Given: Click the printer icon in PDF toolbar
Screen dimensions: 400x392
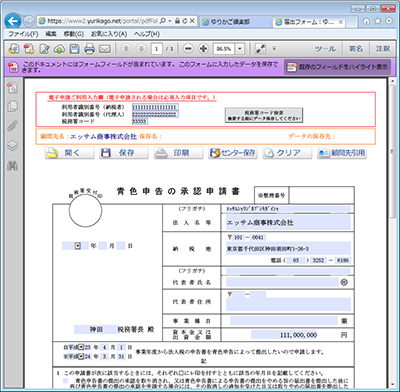Looking at the screenshot, I should click(x=89, y=49).
